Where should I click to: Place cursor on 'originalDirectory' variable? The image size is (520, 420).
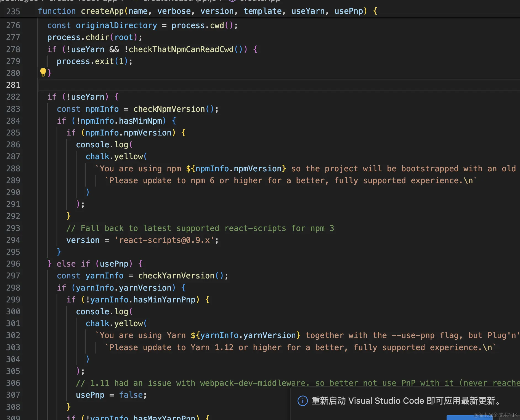tap(116, 25)
